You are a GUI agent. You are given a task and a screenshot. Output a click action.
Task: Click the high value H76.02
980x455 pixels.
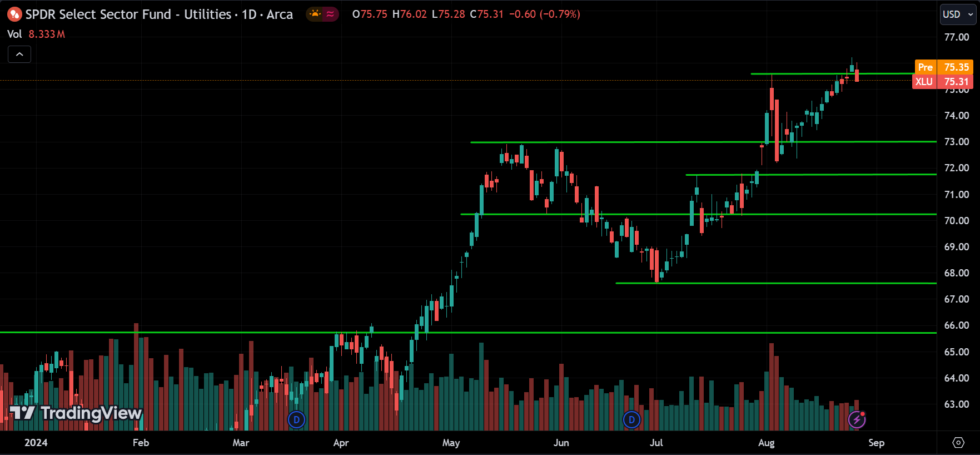pos(410,14)
